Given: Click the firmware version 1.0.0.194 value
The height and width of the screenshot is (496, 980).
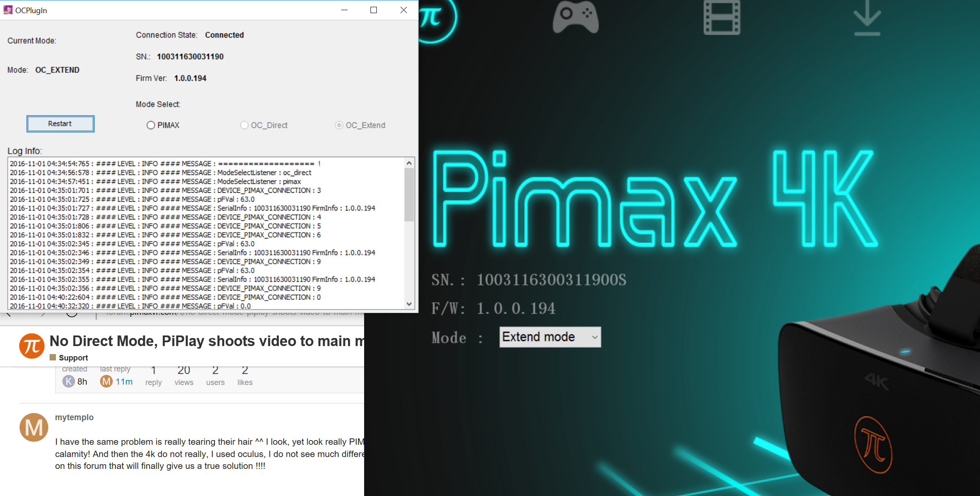Looking at the screenshot, I should pos(190,78).
